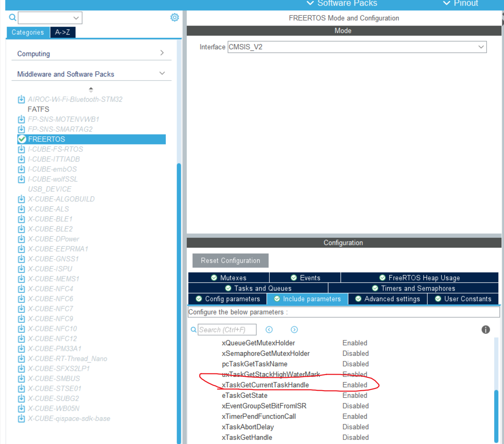Open the categories settings gear icon

tap(175, 17)
